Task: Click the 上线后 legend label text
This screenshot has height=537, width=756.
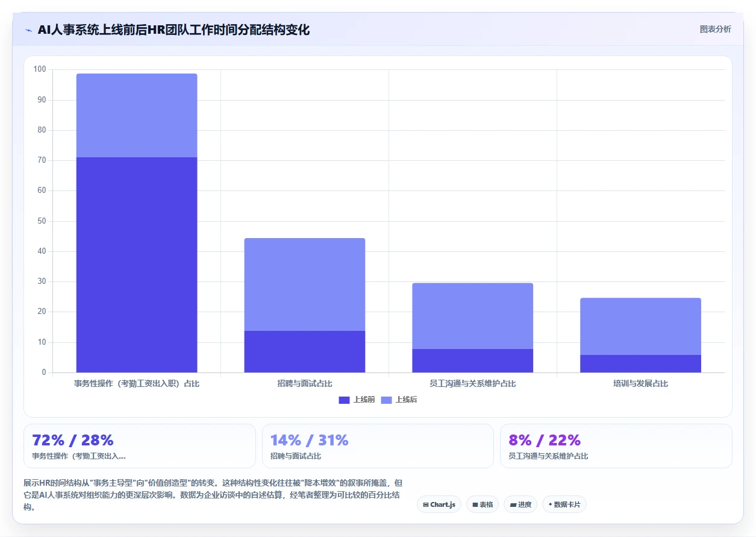Action: click(406, 400)
